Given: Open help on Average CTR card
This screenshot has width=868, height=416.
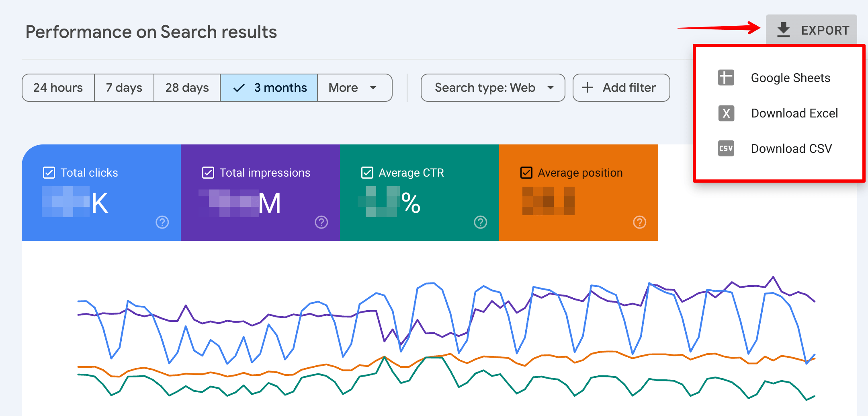Looking at the screenshot, I should 480,222.
